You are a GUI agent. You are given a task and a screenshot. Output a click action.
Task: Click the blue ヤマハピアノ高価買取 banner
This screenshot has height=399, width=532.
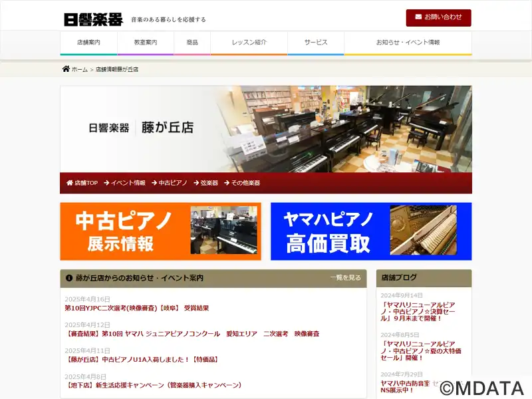pos(371,231)
